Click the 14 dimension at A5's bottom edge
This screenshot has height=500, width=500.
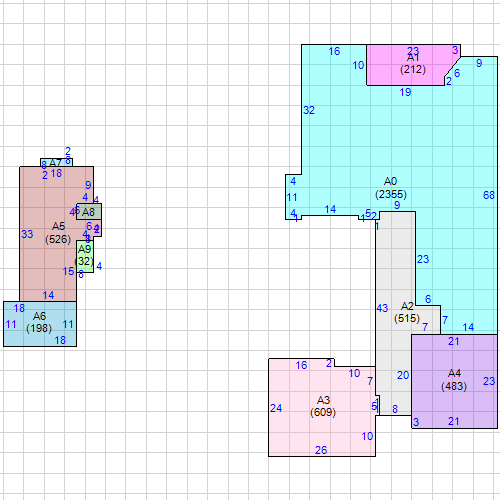(48, 295)
